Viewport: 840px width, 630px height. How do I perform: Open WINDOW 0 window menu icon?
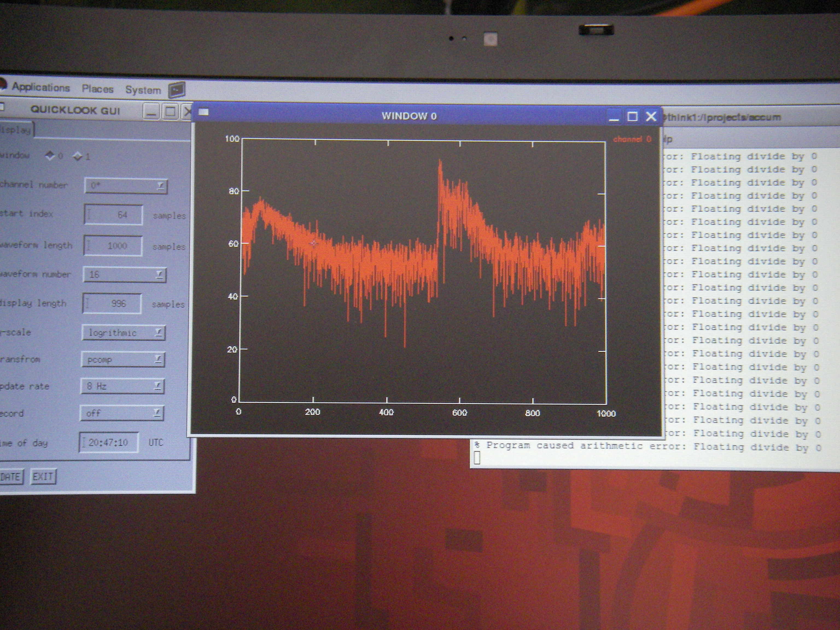[x=204, y=112]
